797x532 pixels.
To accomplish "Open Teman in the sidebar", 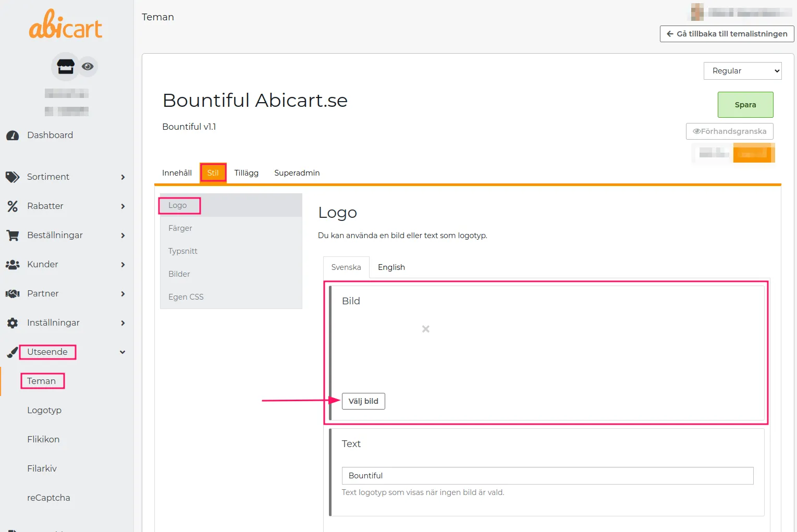I will (41, 381).
